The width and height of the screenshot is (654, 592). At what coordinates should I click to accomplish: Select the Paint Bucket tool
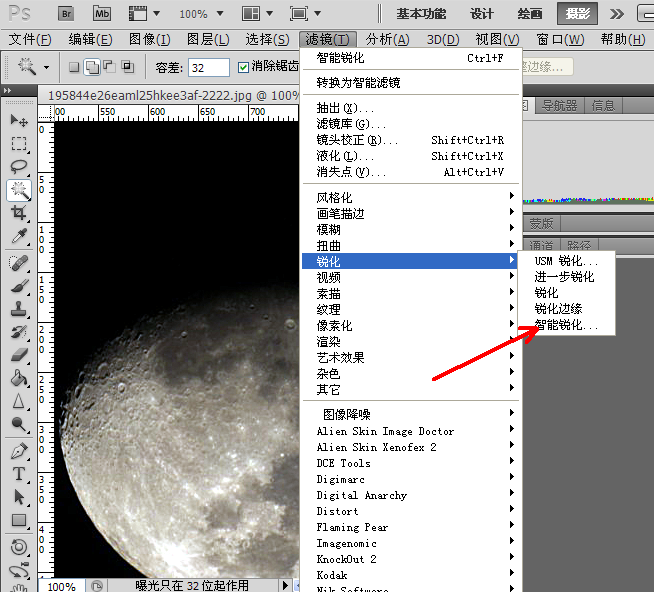tap(19, 378)
